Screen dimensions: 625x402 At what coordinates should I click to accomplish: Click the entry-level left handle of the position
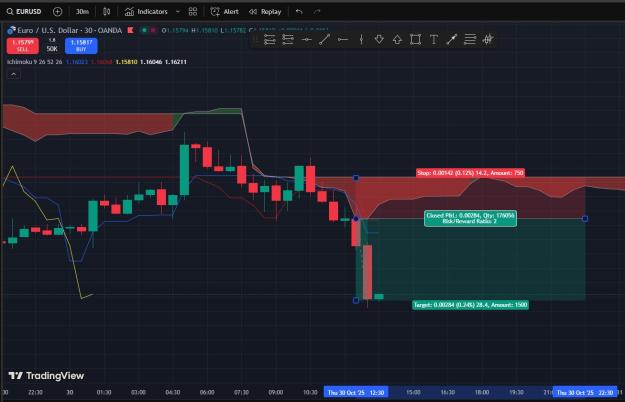tap(356, 219)
